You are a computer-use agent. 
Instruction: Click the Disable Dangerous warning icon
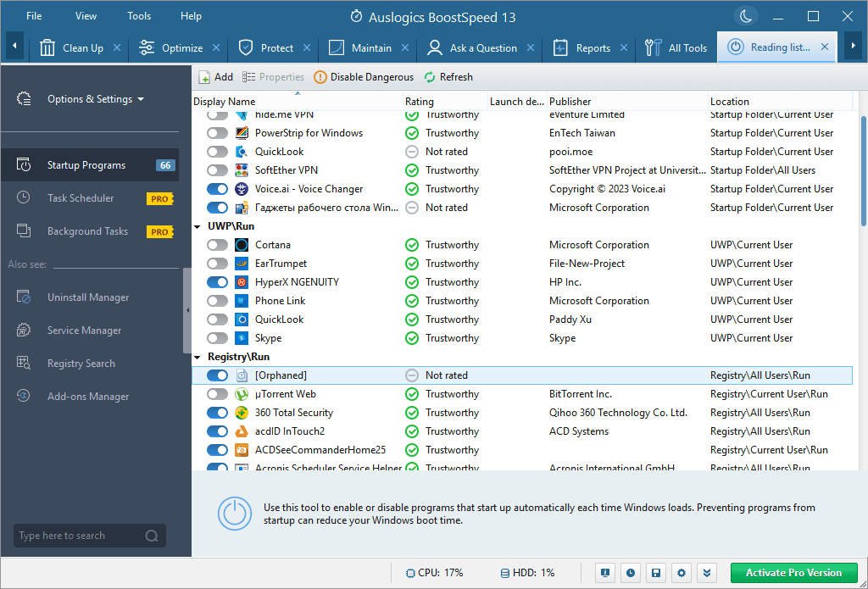click(320, 77)
